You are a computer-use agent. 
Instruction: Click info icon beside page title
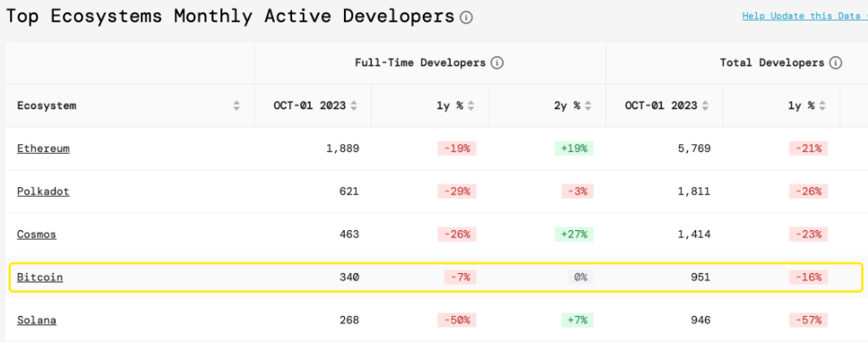coord(466,18)
